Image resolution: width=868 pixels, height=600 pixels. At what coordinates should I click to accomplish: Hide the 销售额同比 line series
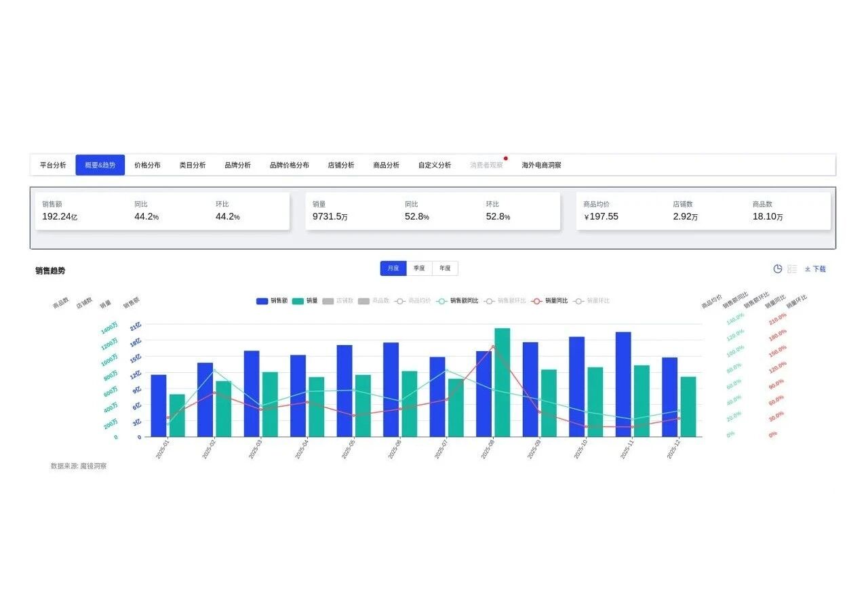pos(457,301)
